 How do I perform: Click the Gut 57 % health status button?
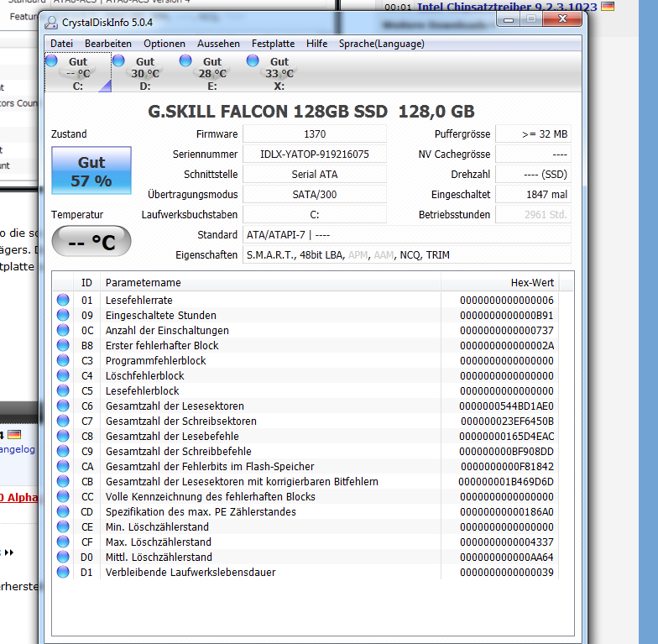91,170
